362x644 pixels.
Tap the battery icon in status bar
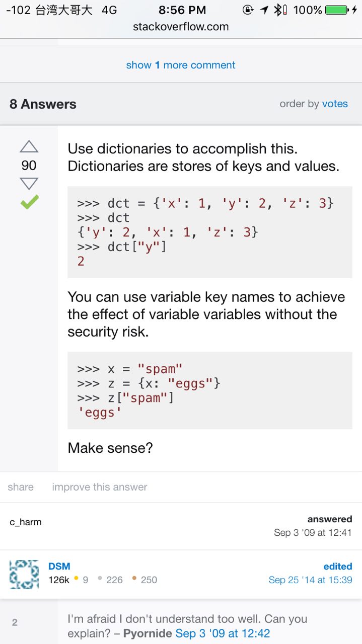337,10
